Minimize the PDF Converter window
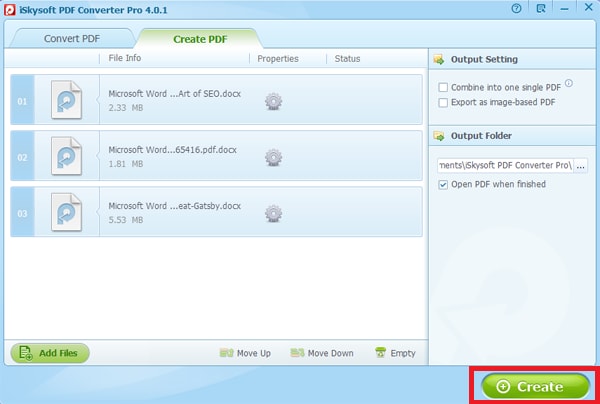 tap(564, 9)
